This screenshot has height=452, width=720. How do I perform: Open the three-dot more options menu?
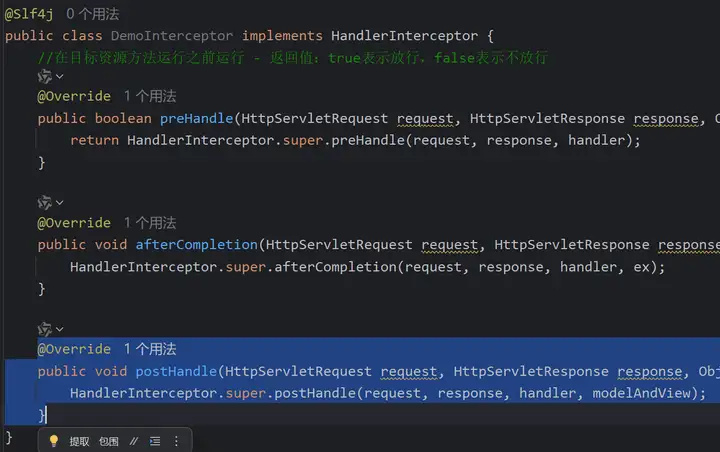tap(177, 441)
